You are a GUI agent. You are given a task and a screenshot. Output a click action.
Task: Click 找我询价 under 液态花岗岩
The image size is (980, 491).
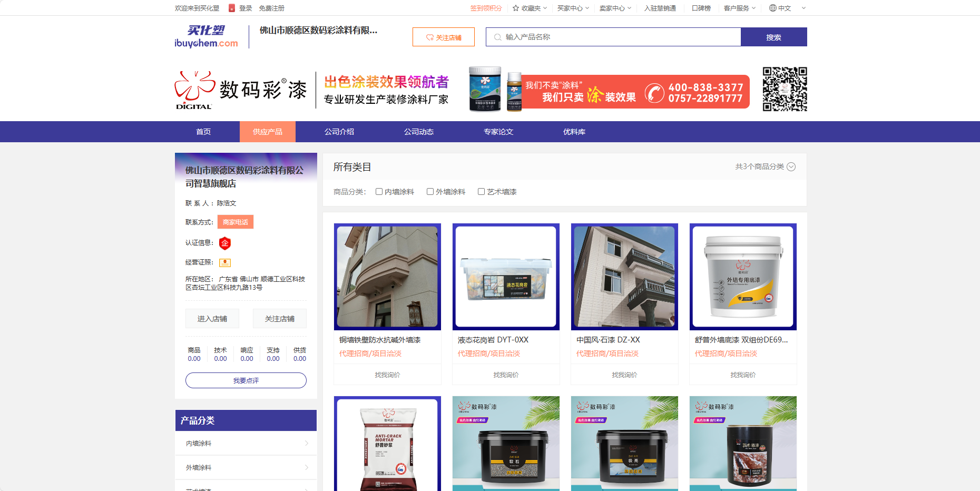pos(506,375)
